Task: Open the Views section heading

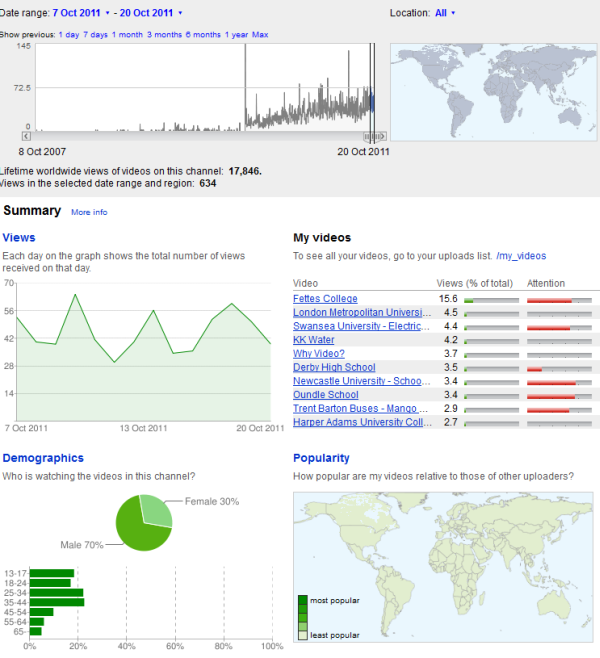Action: (x=19, y=238)
